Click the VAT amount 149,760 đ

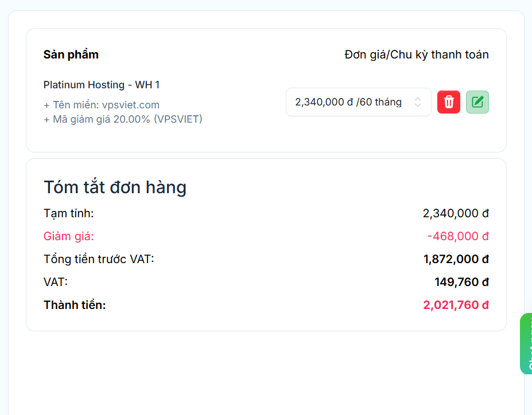461,282
